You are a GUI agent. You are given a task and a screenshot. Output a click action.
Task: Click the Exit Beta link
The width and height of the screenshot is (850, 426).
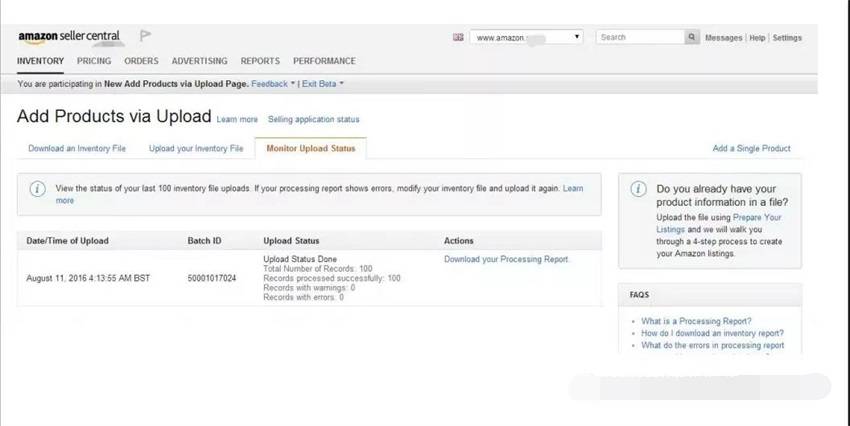pyautogui.click(x=319, y=83)
